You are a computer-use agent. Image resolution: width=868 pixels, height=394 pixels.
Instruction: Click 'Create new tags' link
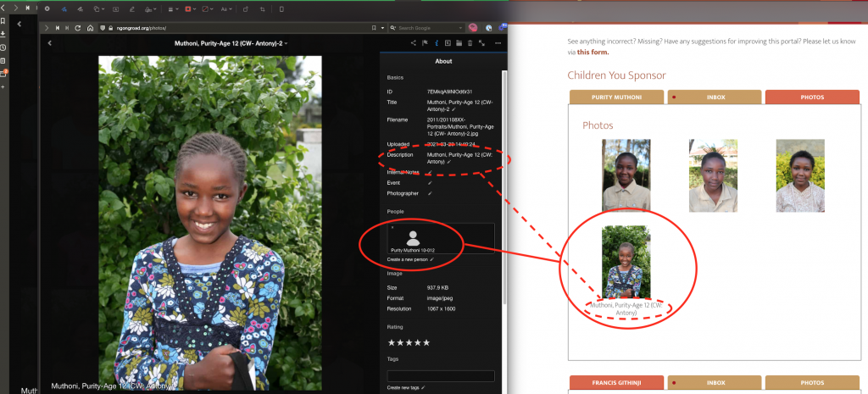403,387
